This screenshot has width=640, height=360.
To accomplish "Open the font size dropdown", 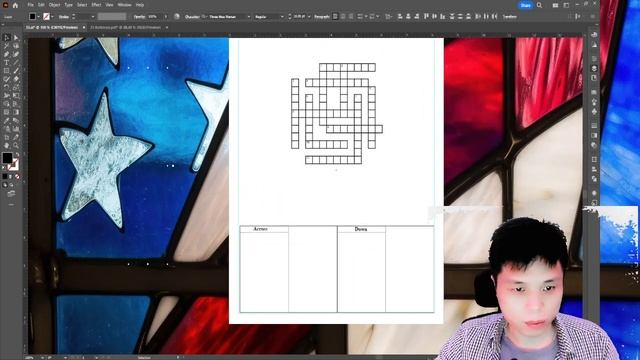I will (309, 17).
